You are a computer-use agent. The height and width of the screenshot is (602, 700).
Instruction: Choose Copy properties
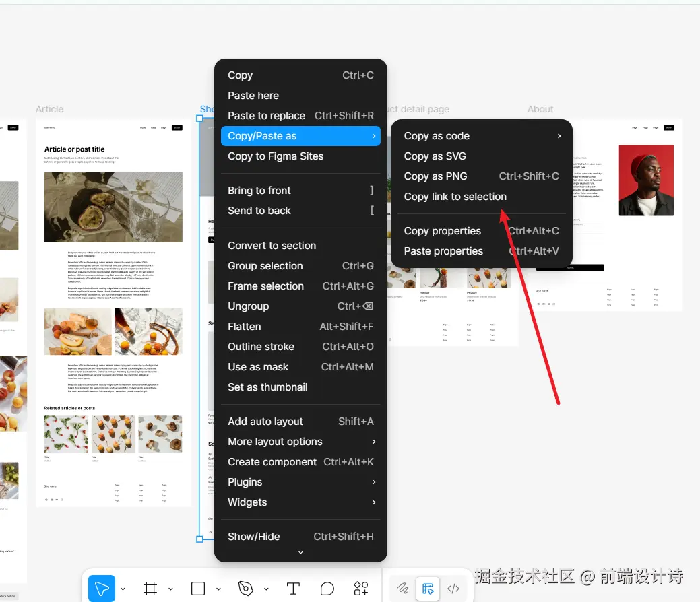pos(481,231)
